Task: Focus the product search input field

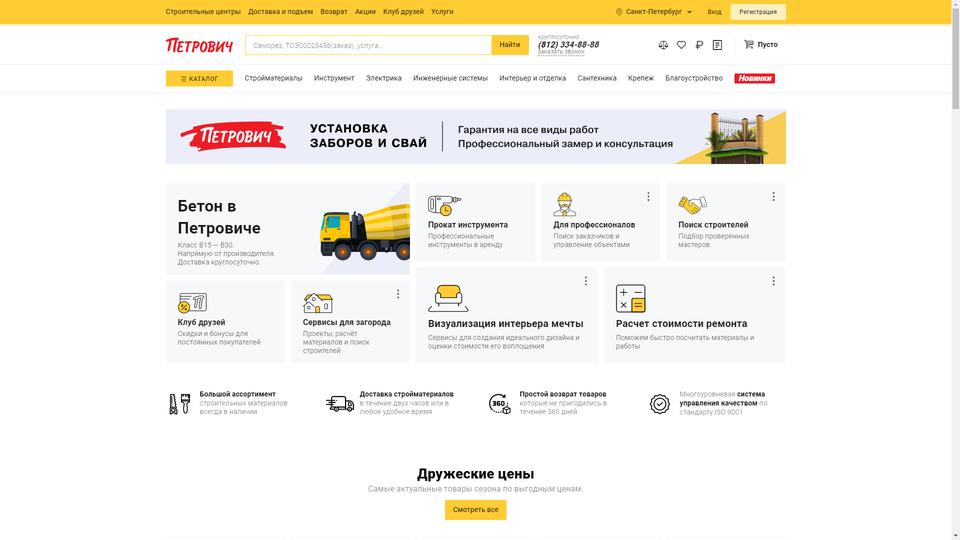Action: 368,45
